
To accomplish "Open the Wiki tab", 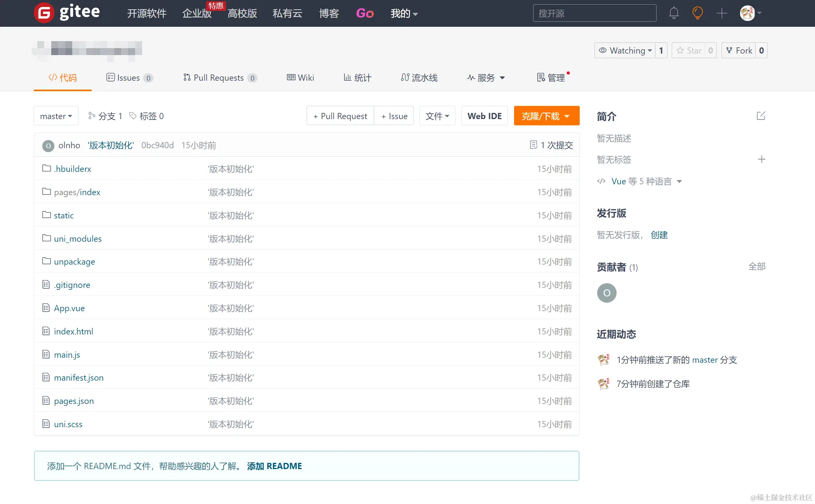I will (301, 78).
